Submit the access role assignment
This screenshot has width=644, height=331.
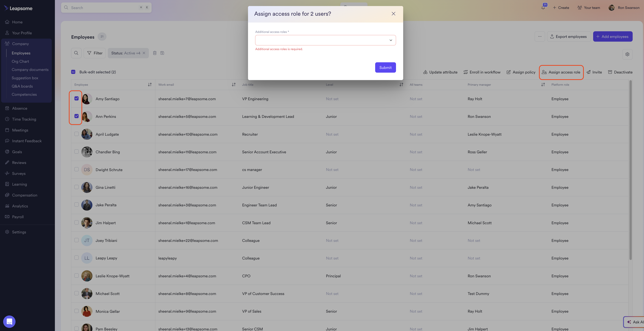(385, 67)
